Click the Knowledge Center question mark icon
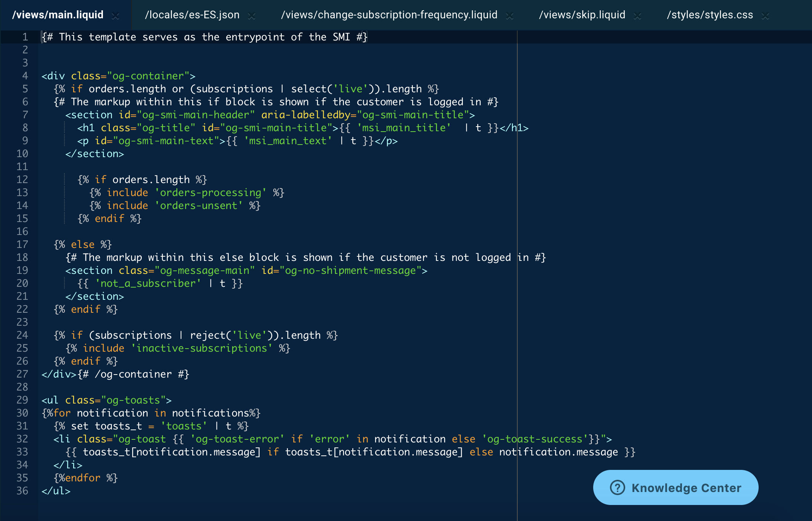Screen dimensions: 812x521 point(617,487)
